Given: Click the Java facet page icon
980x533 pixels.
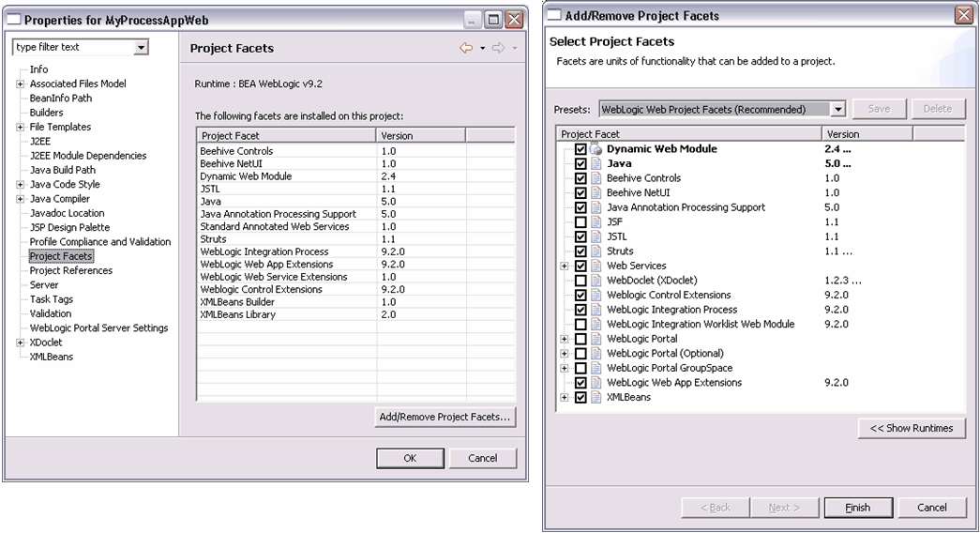Looking at the screenshot, I should 596,164.
